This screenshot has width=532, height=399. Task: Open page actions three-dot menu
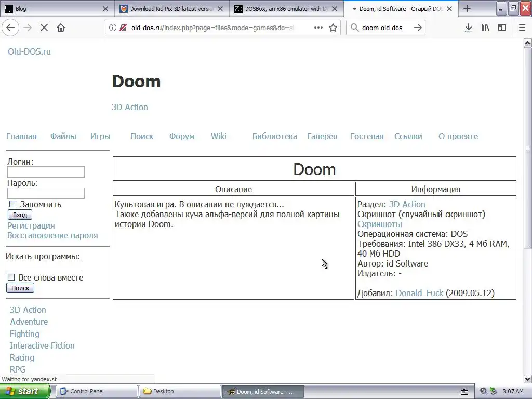point(318,28)
